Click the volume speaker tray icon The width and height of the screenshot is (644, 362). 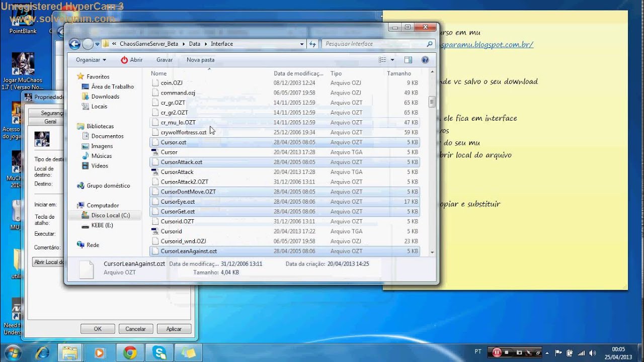593,353
